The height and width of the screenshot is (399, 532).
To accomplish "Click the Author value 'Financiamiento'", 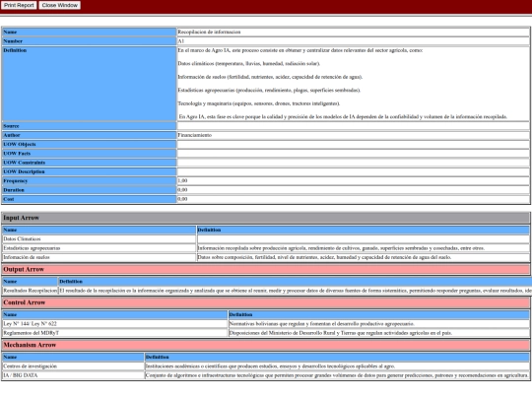I will coord(195,135).
